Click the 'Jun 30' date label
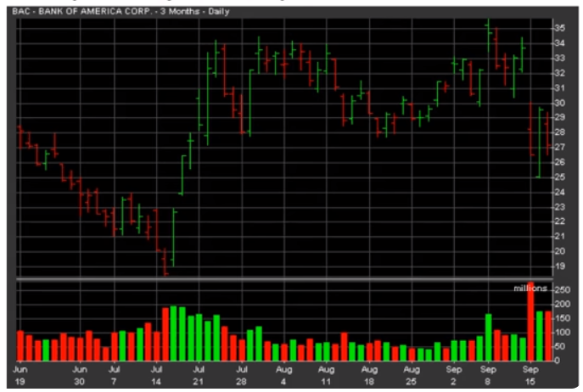This screenshot has height=392, width=583. 80,375
